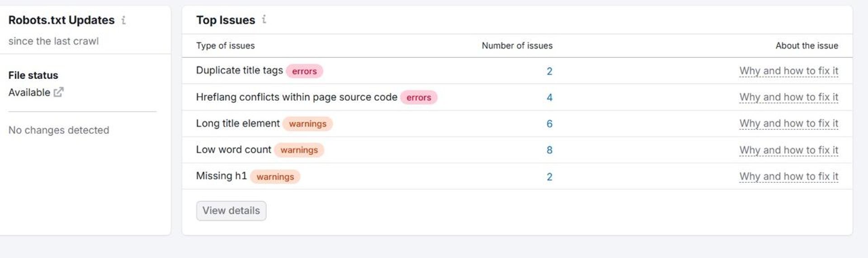
Task: Click the warnings badge on Low word count
Action: point(299,150)
